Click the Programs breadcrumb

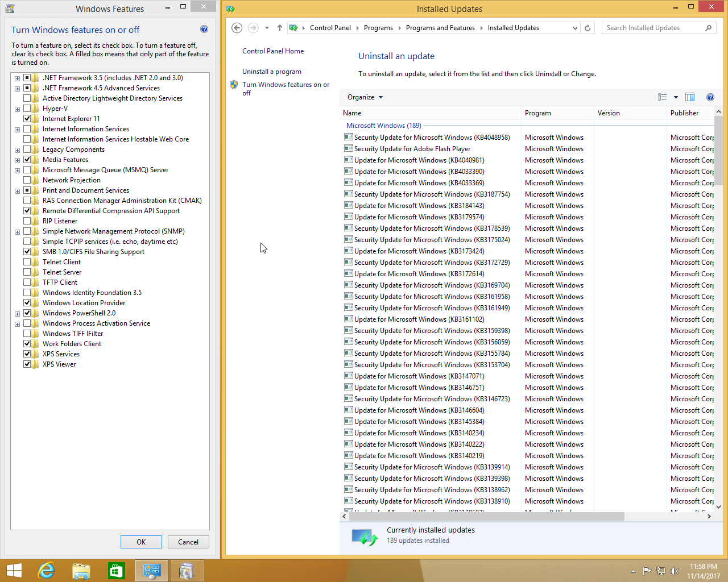378,28
